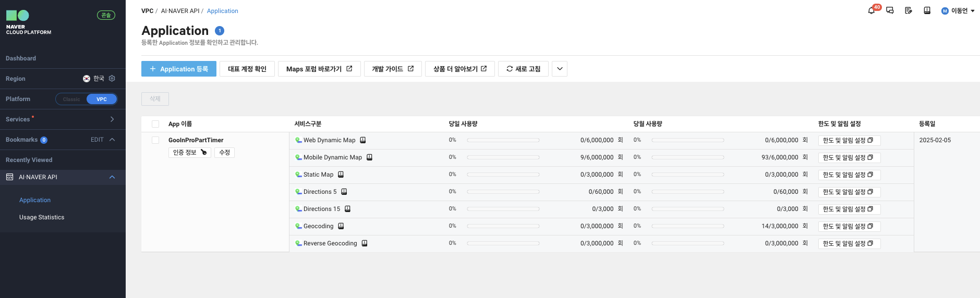Image resolution: width=980 pixels, height=298 pixels.
Task: Click the disabled 삭제 delete button
Action: (x=155, y=99)
